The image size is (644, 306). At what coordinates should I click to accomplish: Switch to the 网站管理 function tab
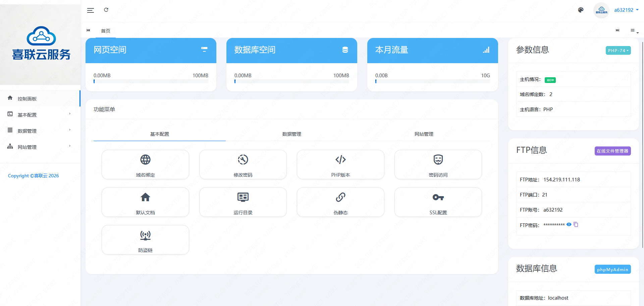tap(424, 134)
